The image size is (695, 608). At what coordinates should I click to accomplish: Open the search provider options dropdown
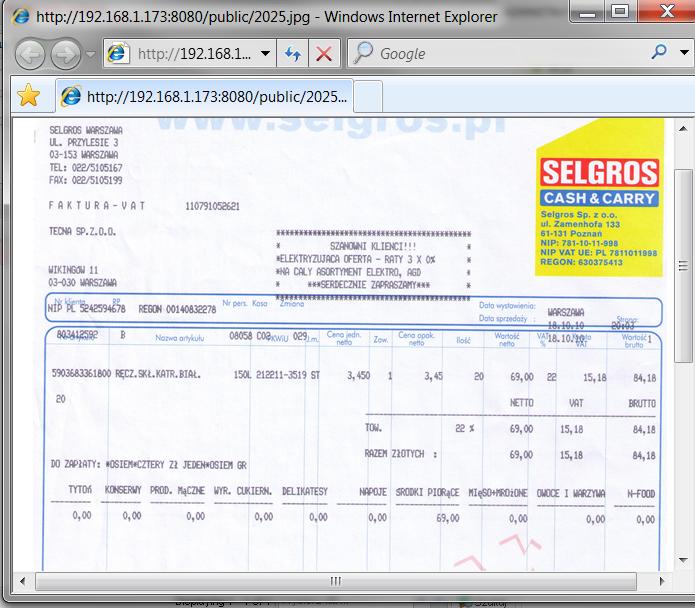tap(684, 52)
